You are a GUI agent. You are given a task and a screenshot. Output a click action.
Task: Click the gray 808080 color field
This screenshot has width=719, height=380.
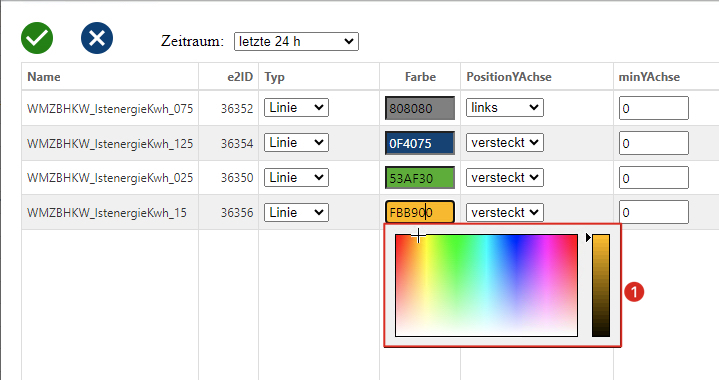tap(420, 108)
